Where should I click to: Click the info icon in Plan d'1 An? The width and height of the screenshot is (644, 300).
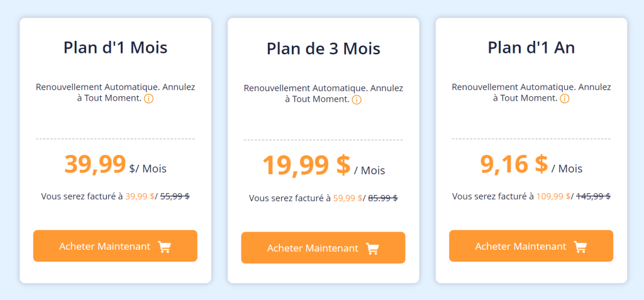point(565,99)
